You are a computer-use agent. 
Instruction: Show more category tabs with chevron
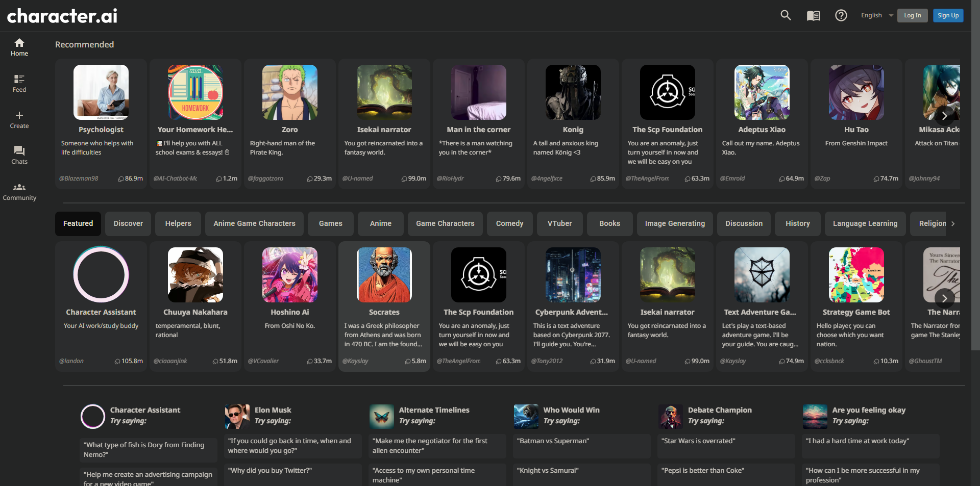click(x=953, y=224)
